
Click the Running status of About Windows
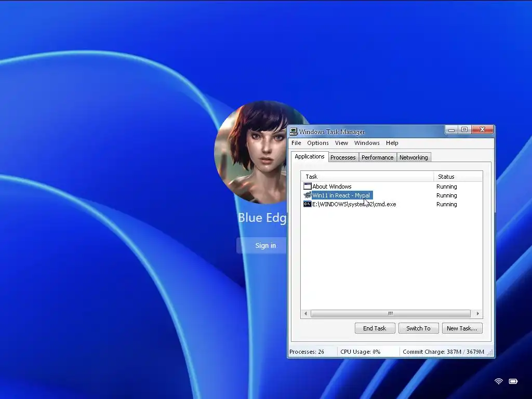coord(446,187)
